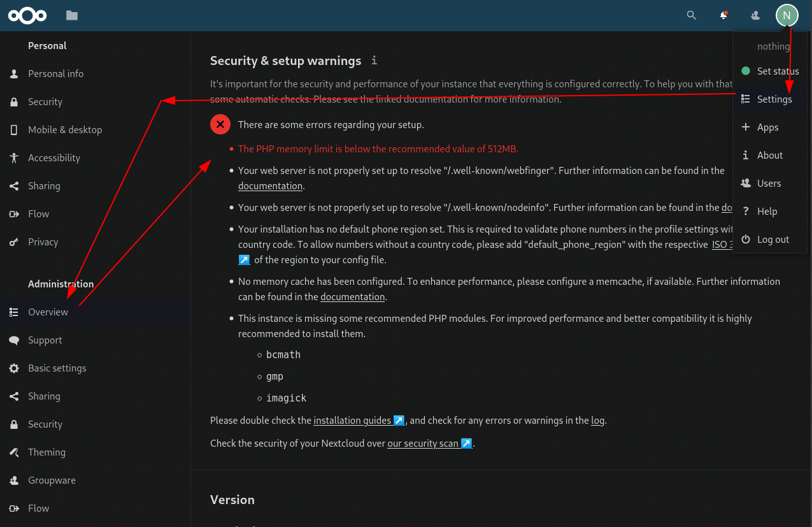Viewport: 812px width, 527px height.
Task: Click the gmp module entry
Action: pos(274,377)
